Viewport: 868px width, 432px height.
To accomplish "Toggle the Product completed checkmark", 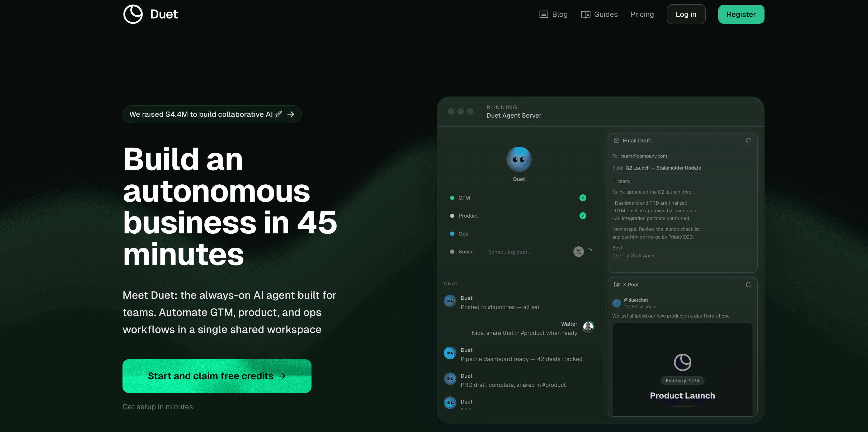I will click(x=583, y=215).
